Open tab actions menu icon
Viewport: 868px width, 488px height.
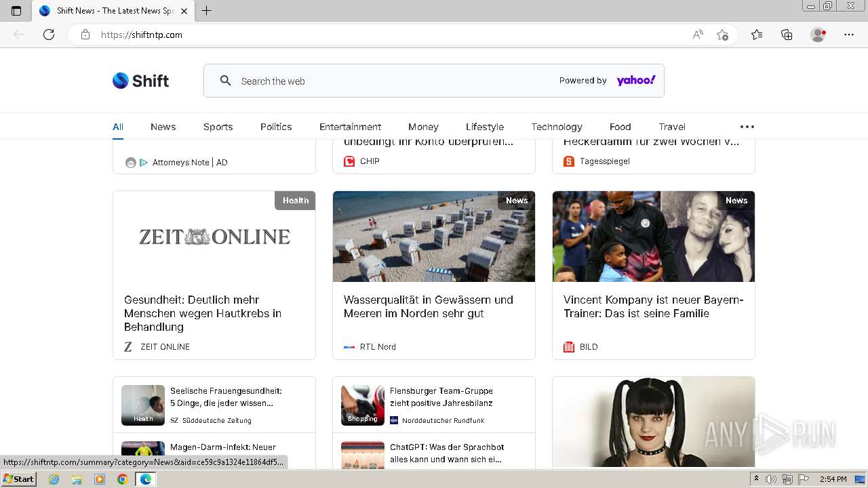(x=16, y=11)
